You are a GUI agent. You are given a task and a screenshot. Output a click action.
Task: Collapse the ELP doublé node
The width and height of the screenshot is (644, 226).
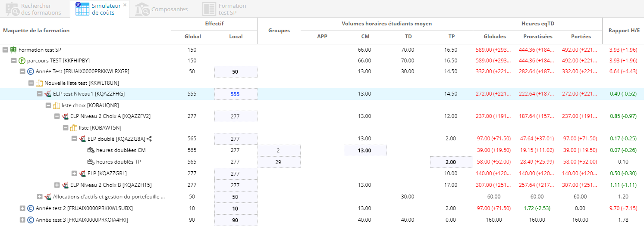pyautogui.click(x=74, y=139)
